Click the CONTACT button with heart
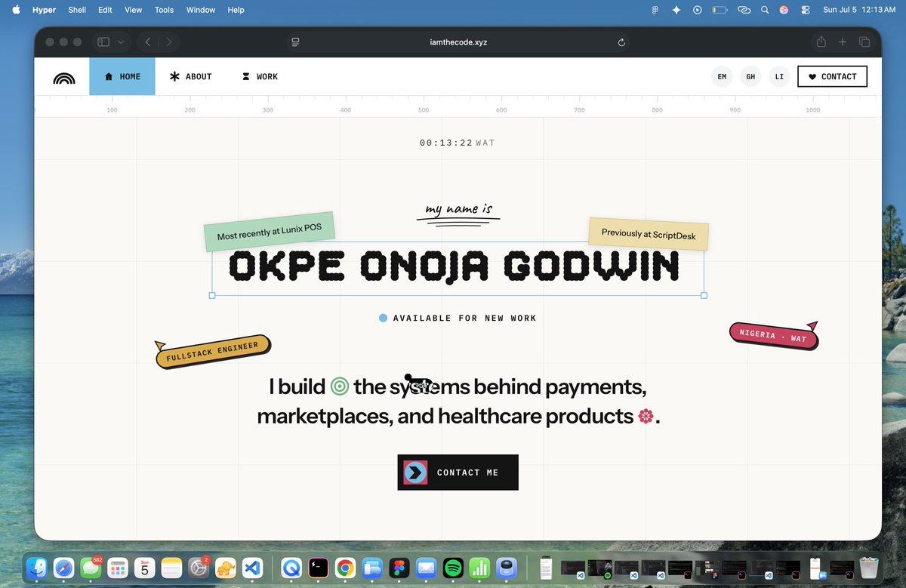This screenshot has height=588, width=906. pyautogui.click(x=832, y=76)
